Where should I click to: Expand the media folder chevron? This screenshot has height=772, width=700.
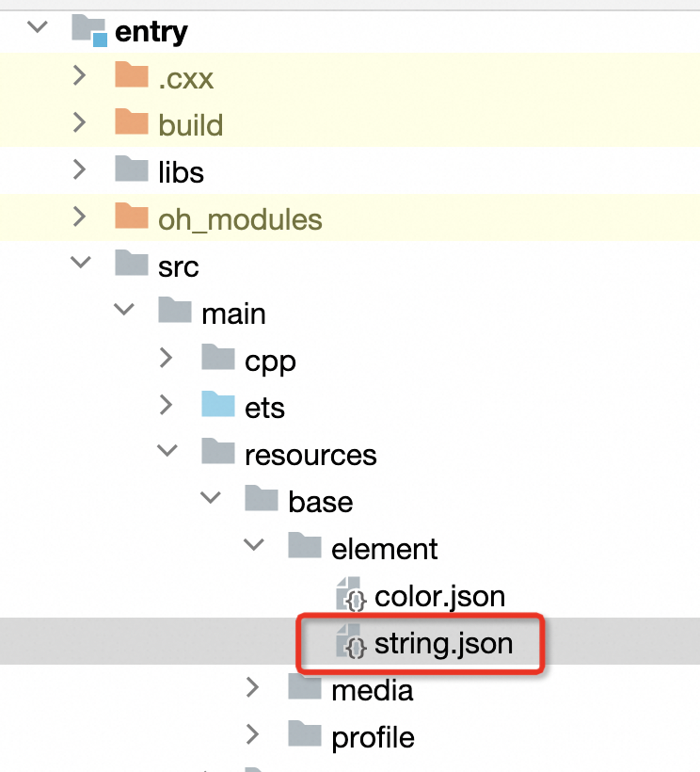click(x=253, y=688)
